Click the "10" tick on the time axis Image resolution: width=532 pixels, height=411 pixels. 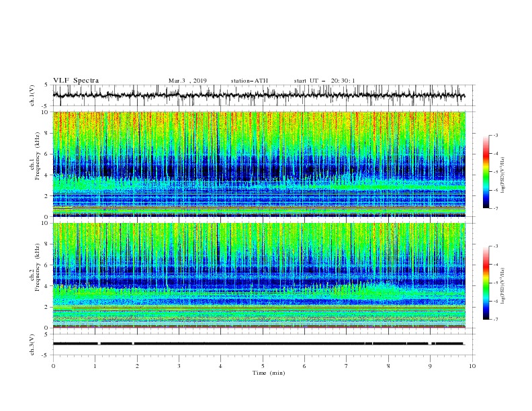[472, 366]
